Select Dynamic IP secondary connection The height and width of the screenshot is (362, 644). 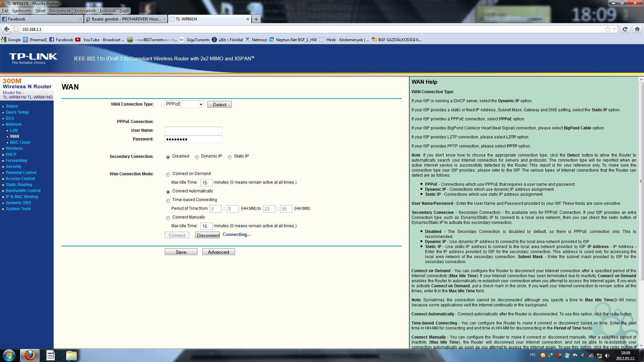(197, 157)
